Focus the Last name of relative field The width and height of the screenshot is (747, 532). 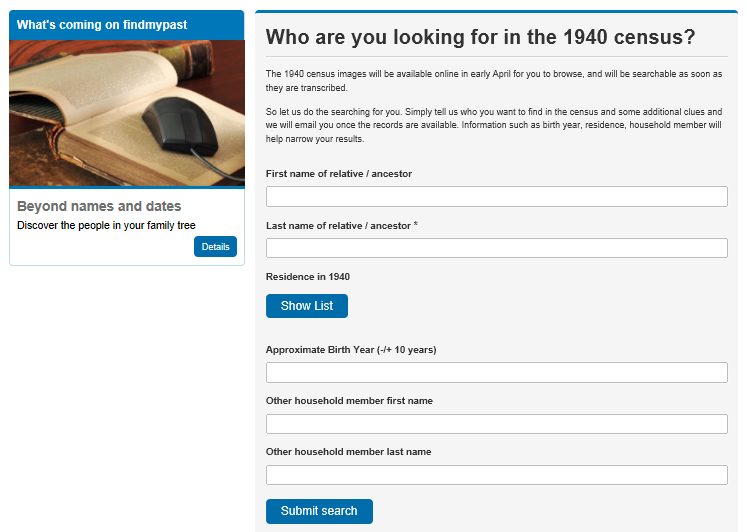[x=496, y=248]
